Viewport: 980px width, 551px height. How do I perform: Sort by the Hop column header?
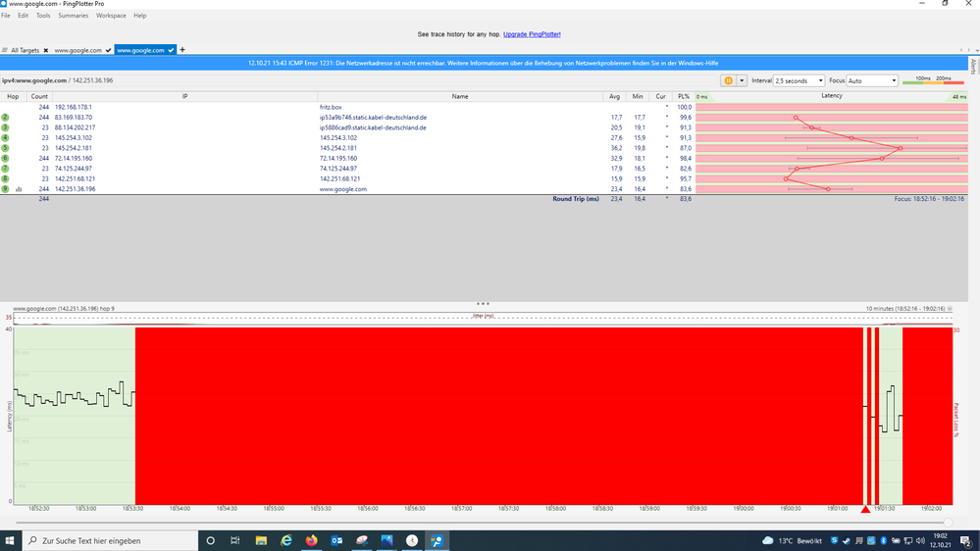(x=13, y=96)
